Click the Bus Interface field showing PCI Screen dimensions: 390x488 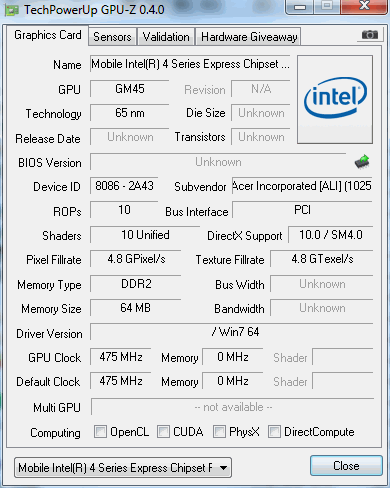pyautogui.click(x=302, y=210)
